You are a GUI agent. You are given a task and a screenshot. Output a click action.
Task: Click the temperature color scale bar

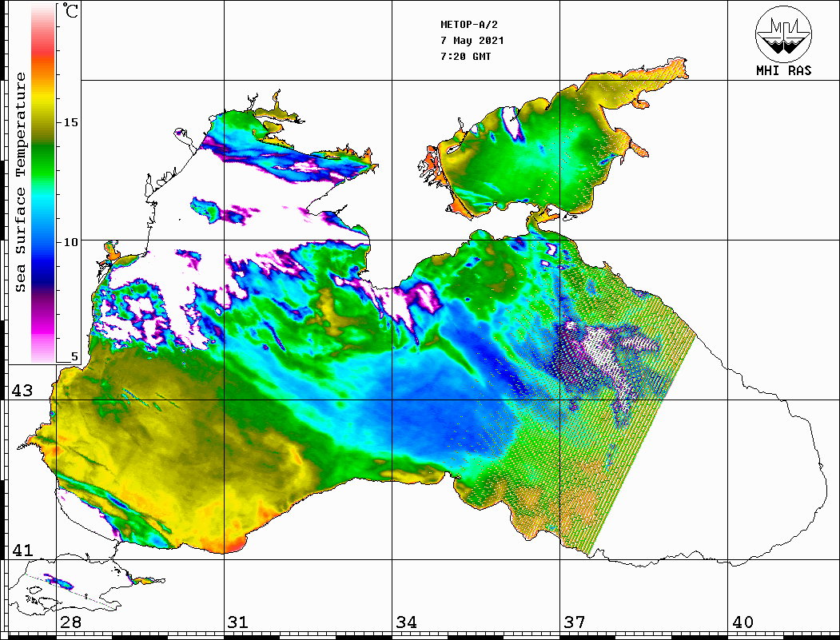(43, 183)
